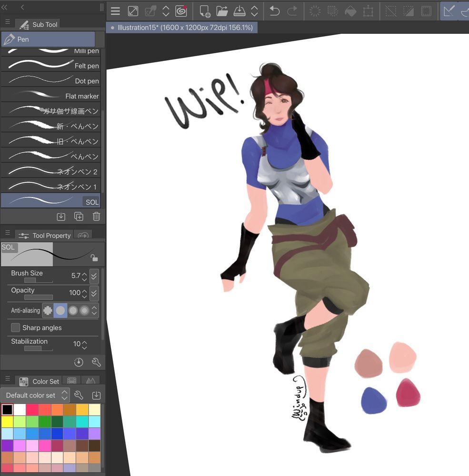Open the Sub Tool palette menu icon

click(x=8, y=22)
